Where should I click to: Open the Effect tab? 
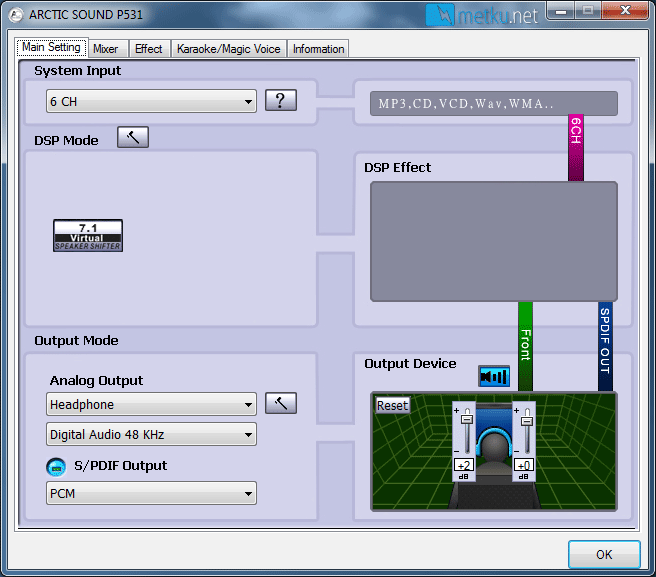pyautogui.click(x=149, y=49)
